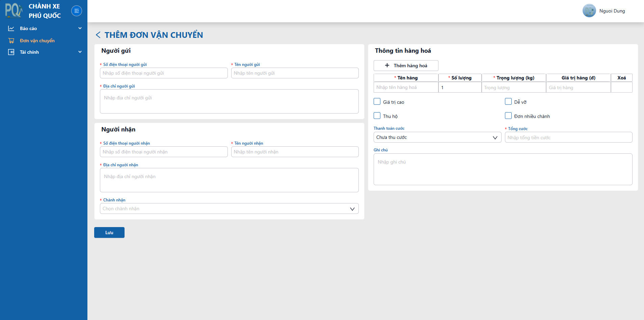The height and width of the screenshot is (320, 644).
Task: Enable the Dễ vỡ checkbox
Action: [508, 101]
